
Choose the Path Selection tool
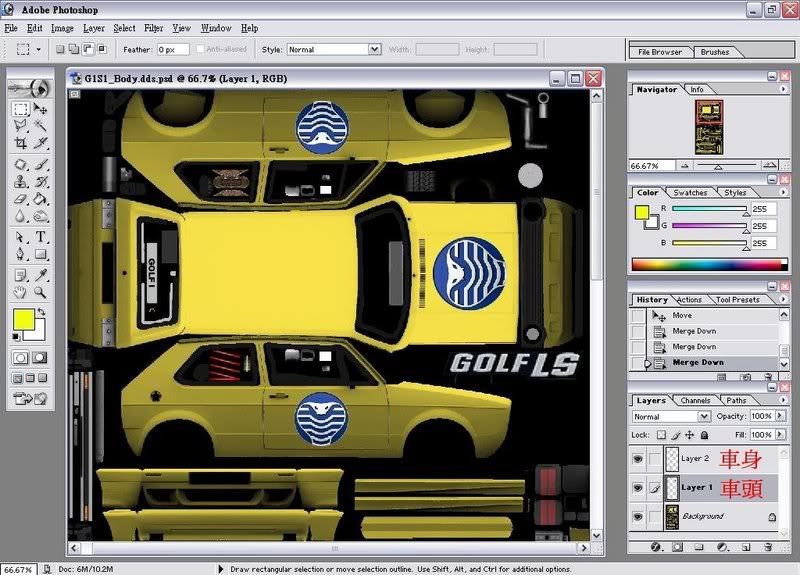click(x=20, y=237)
